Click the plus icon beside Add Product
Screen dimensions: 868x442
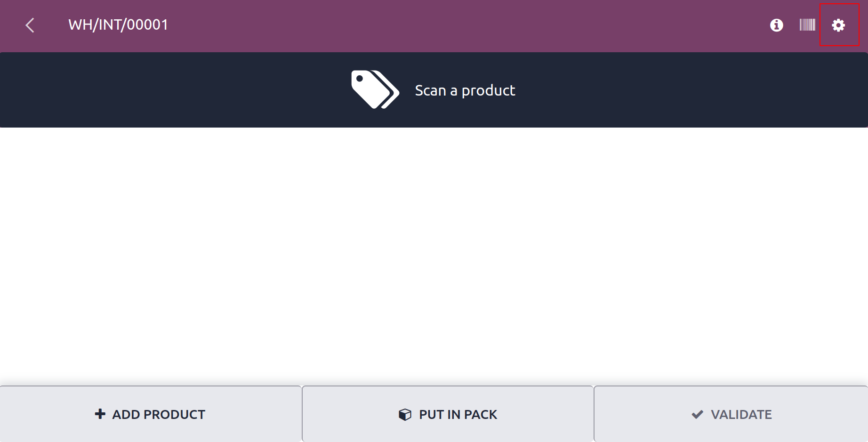[x=100, y=414]
